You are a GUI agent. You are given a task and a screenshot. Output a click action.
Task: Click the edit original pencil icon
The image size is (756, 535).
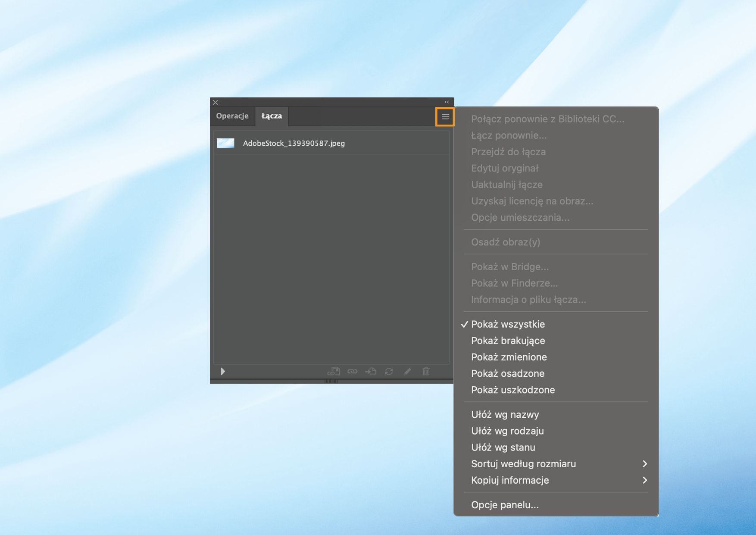coord(407,371)
